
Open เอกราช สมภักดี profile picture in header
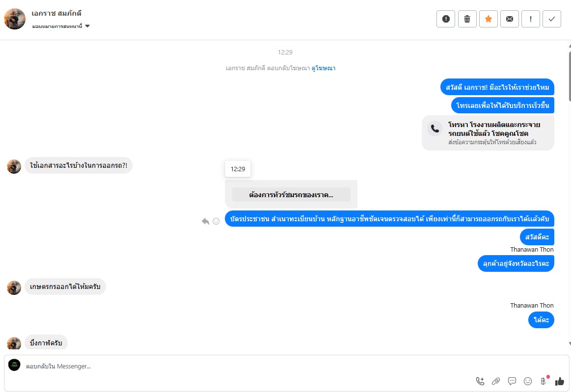tap(15, 19)
